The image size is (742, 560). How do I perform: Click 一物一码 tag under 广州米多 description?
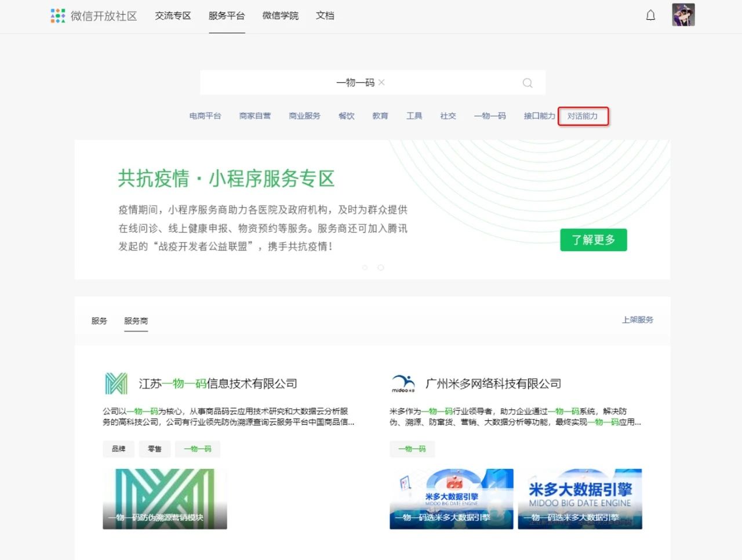pos(412,449)
